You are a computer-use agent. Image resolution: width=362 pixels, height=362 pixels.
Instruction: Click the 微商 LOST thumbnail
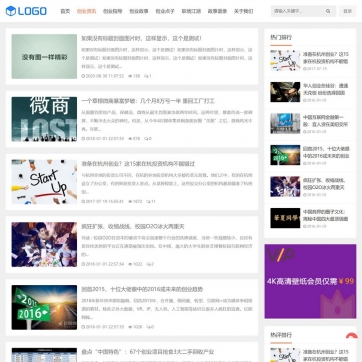44,119
